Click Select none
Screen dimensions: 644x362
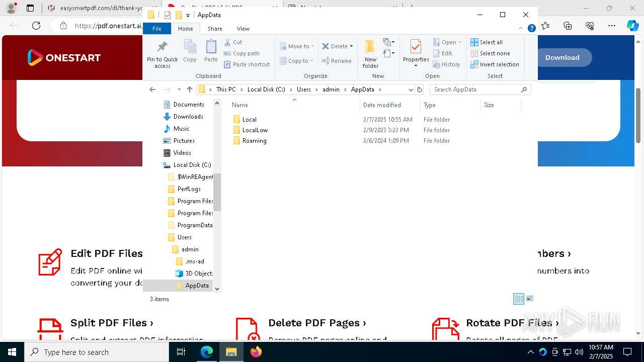tap(490, 53)
